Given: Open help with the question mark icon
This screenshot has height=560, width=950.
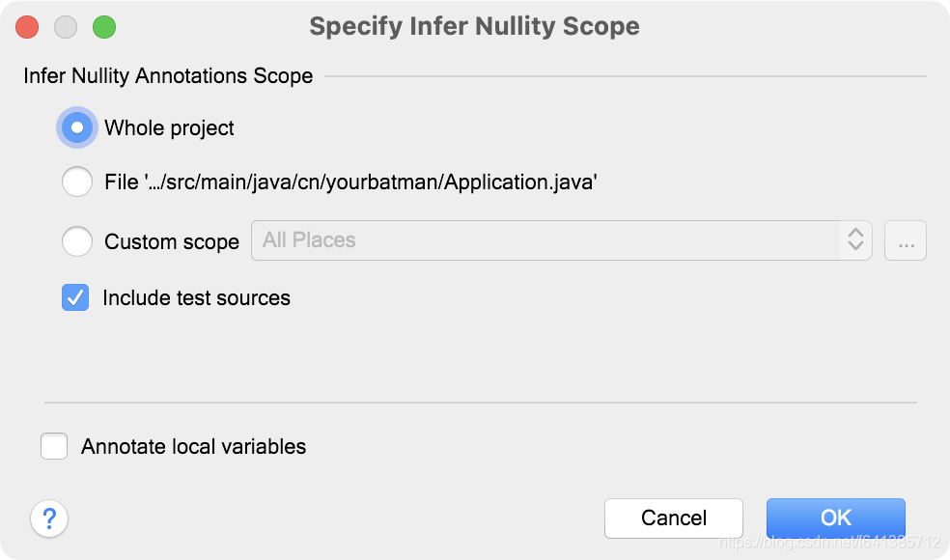Looking at the screenshot, I should pos(49,518).
